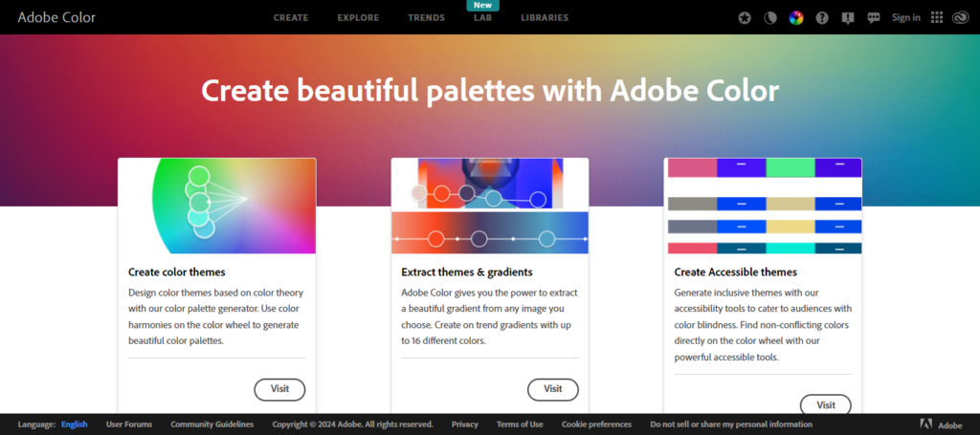
Task: Click the color wheel thumbnail image
Action: click(x=217, y=206)
